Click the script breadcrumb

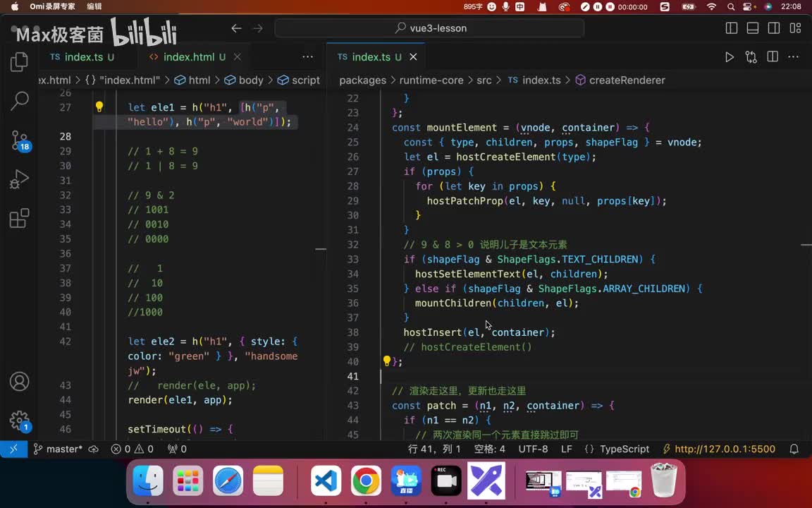[299, 80]
